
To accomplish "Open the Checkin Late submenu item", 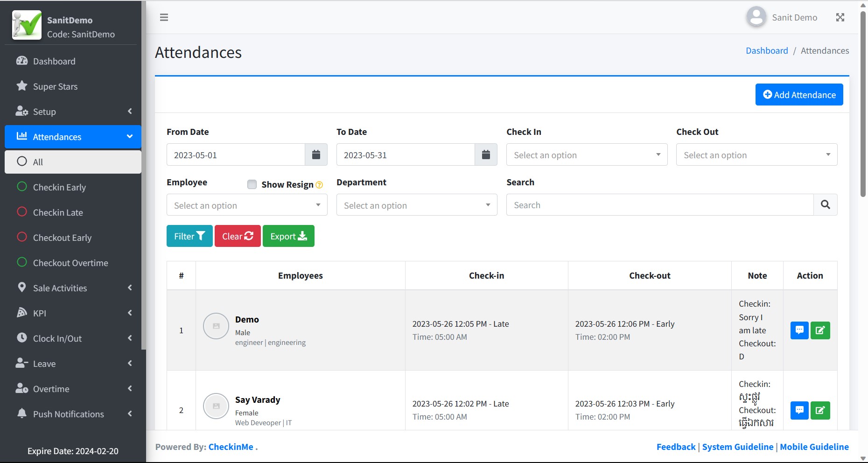I will click(73, 212).
